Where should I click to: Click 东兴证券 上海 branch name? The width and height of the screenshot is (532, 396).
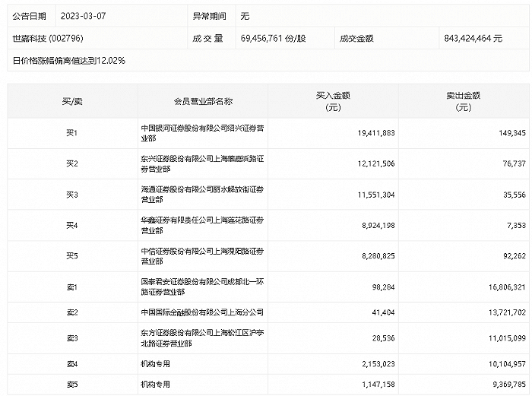(x=203, y=163)
